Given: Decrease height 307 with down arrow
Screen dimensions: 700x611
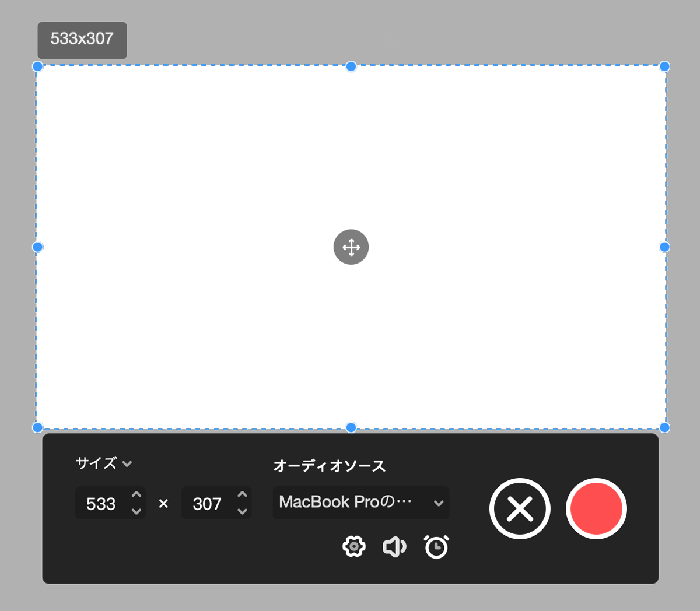Looking at the screenshot, I should pyautogui.click(x=243, y=511).
